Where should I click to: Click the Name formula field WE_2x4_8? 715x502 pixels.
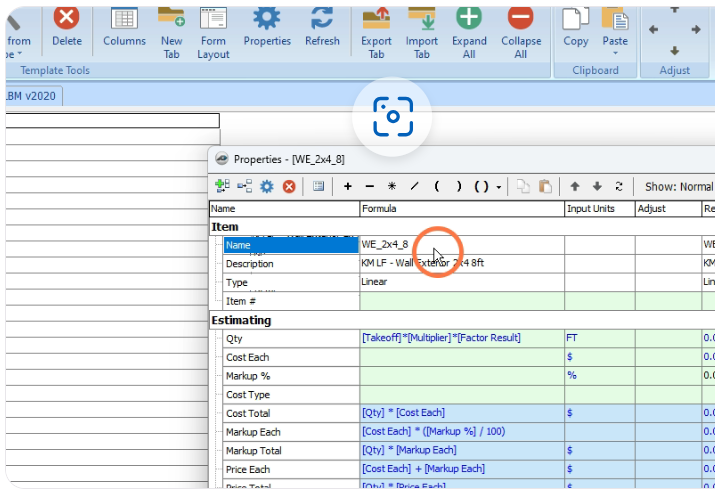pos(461,244)
